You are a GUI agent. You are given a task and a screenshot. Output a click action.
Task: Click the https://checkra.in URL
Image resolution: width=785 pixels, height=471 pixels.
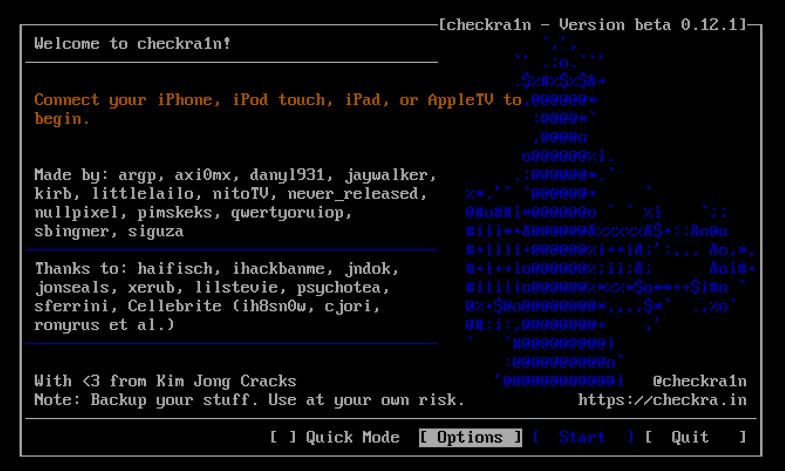click(662, 400)
